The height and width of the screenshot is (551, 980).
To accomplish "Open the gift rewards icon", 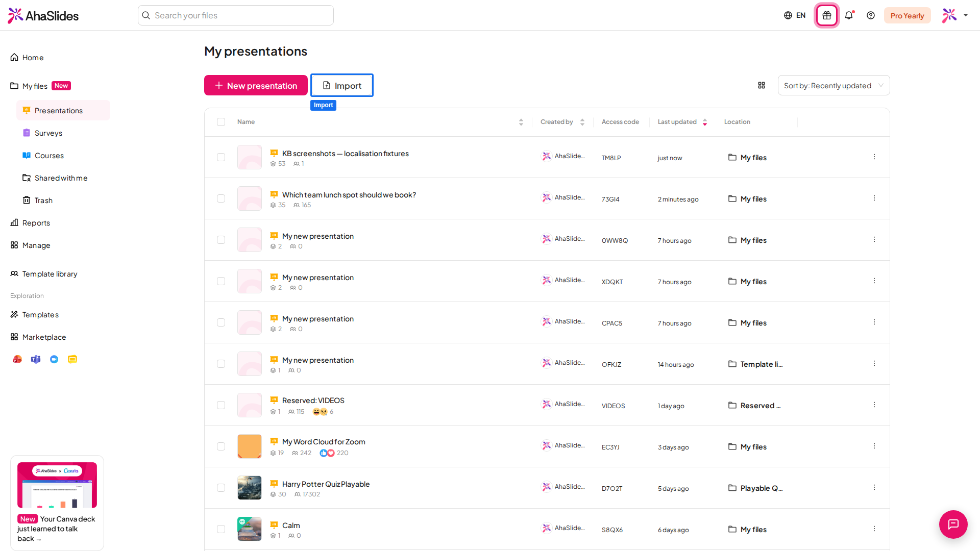I will coord(827,15).
